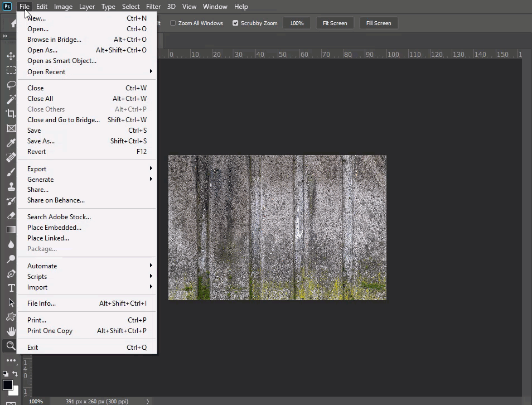The width and height of the screenshot is (532, 405).
Task: Select the Horizontal Type tool
Action: [11, 288]
